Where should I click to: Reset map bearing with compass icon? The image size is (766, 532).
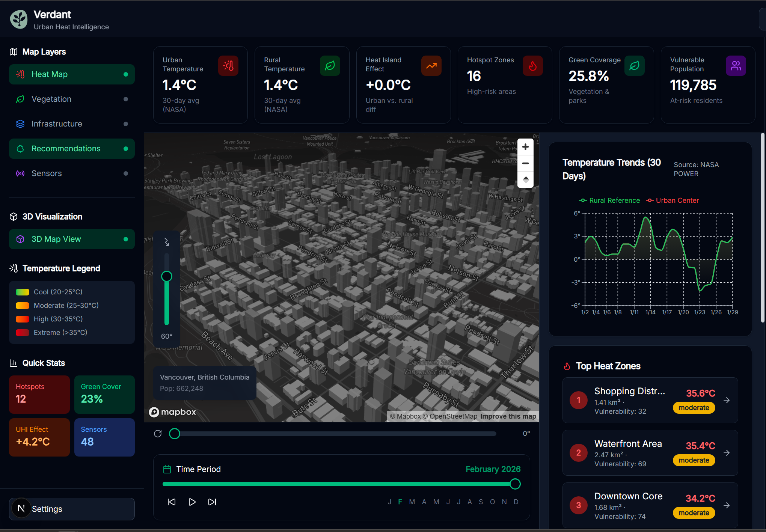point(525,179)
